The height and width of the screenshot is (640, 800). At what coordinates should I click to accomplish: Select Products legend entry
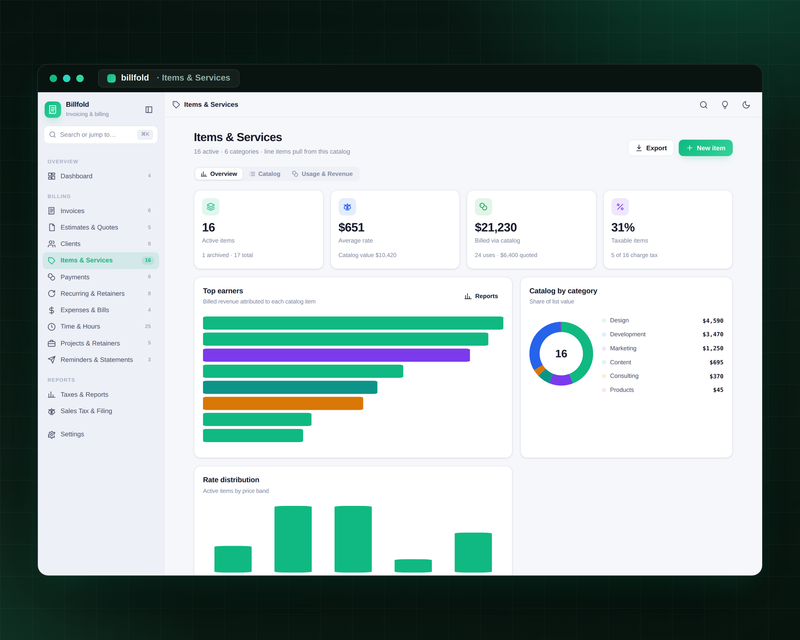[x=662, y=390]
